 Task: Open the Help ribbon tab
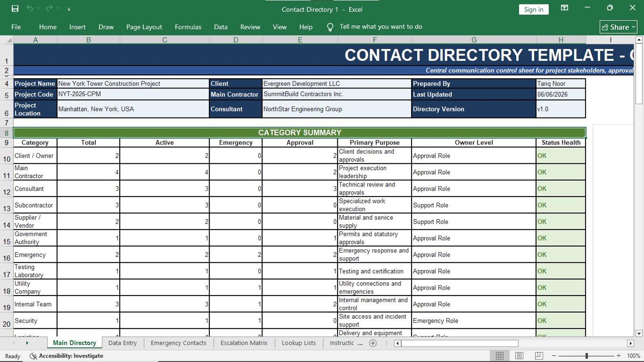(x=306, y=27)
